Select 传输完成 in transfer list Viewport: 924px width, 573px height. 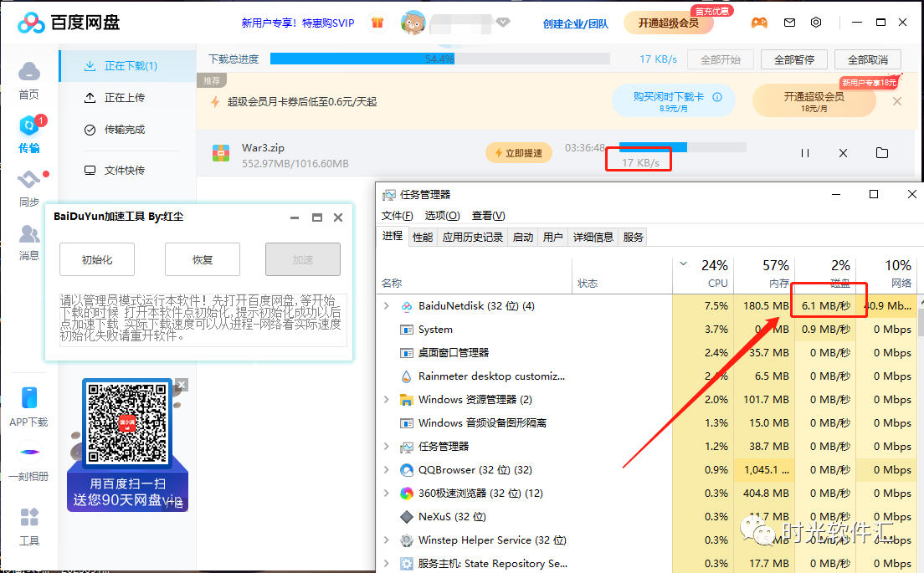coord(128,130)
